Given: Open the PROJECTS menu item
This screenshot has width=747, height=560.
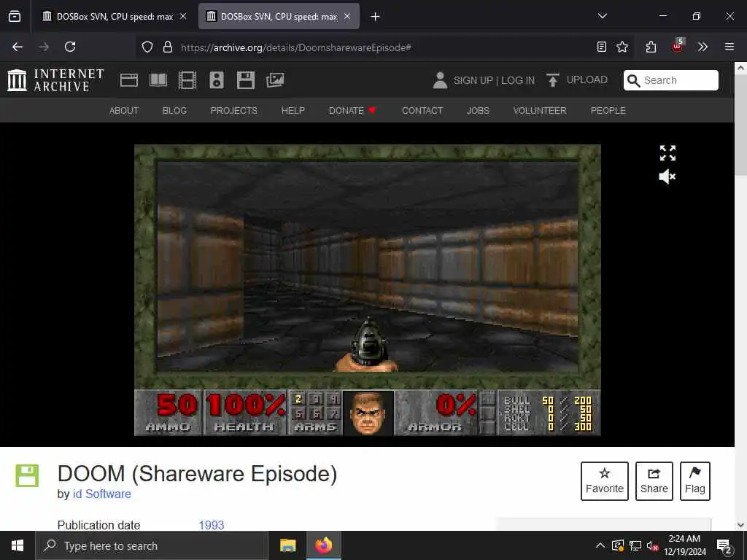Looking at the screenshot, I should tap(234, 111).
